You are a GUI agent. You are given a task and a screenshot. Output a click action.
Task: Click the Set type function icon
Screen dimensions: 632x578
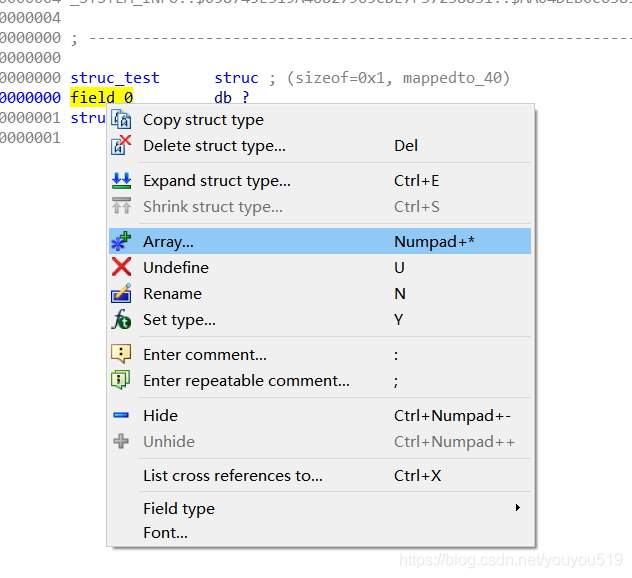click(121, 320)
